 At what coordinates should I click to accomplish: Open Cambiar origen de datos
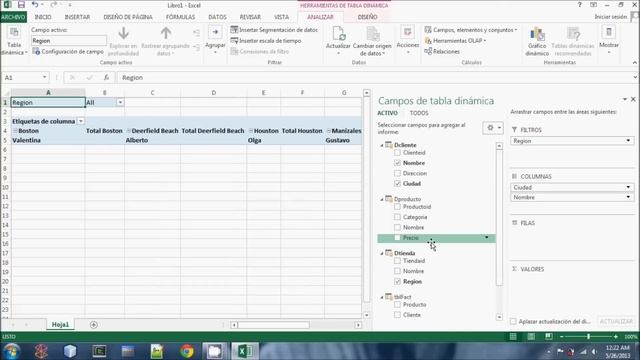pyautogui.click(x=372, y=41)
